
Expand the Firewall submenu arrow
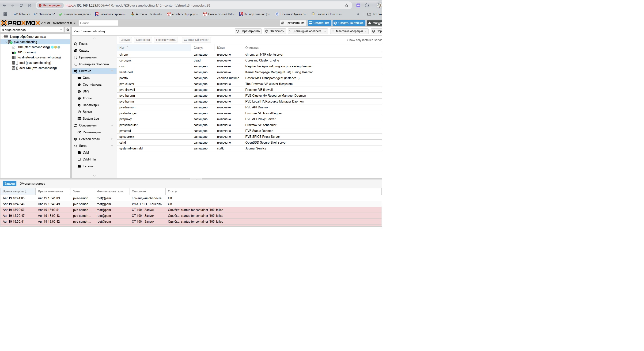tap(112, 139)
